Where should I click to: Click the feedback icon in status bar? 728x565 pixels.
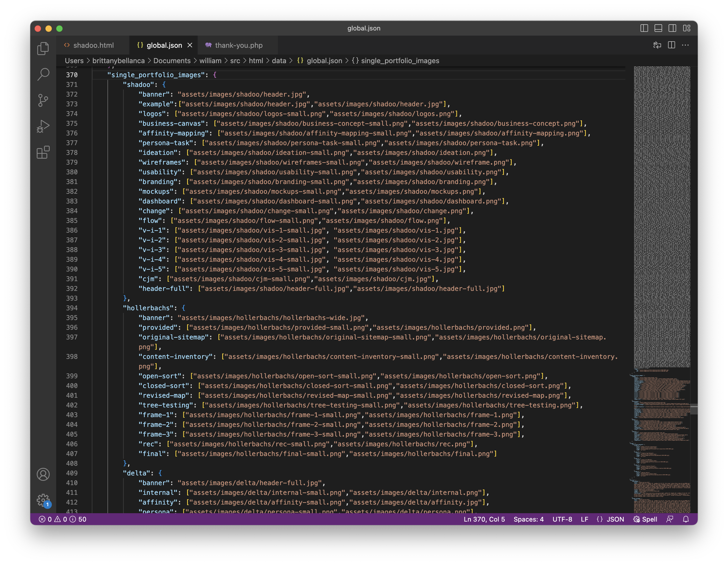[x=669, y=519]
